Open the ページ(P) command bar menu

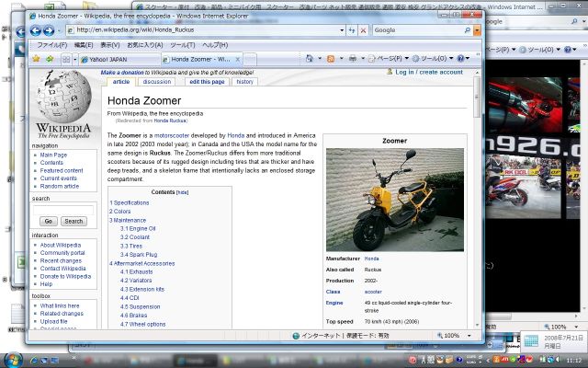pyautogui.click(x=389, y=59)
